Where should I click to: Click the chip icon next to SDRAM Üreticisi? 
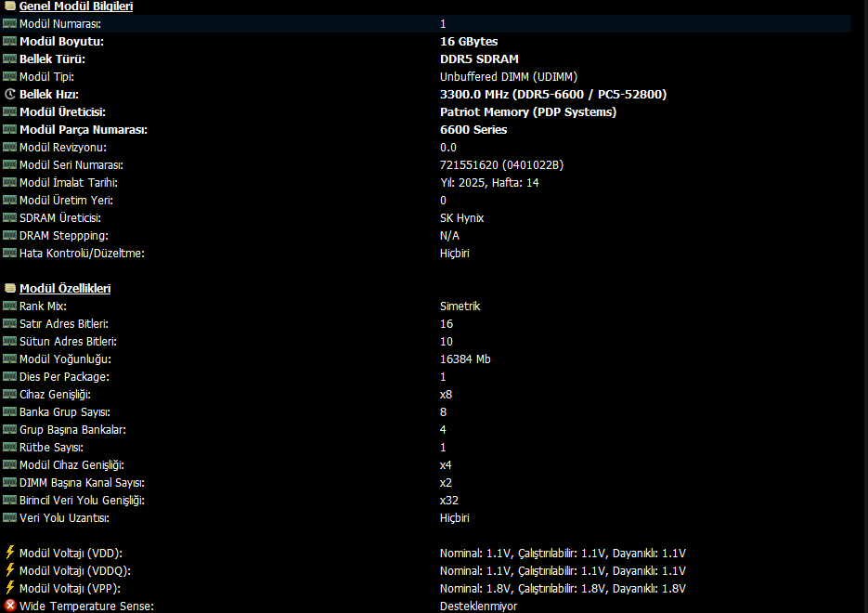(x=9, y=217)
